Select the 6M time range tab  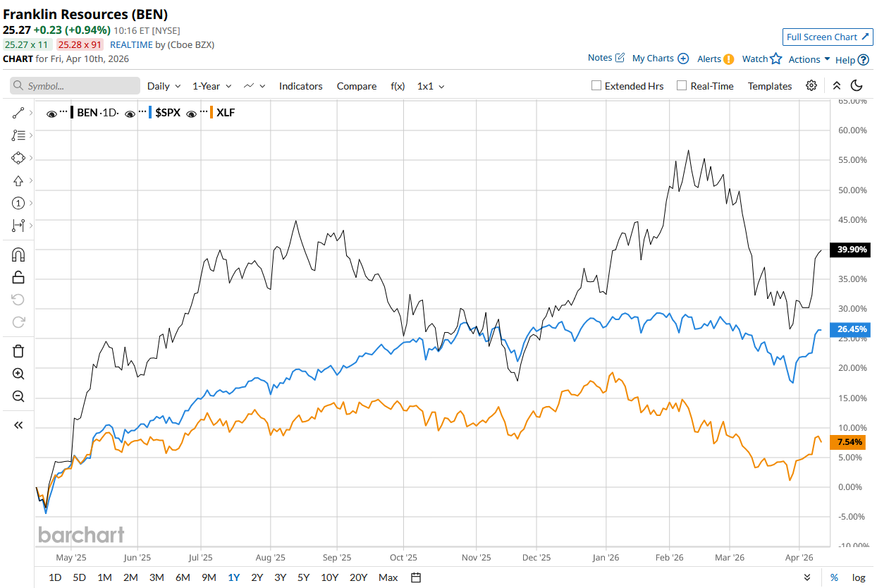[x=183, y=577]
